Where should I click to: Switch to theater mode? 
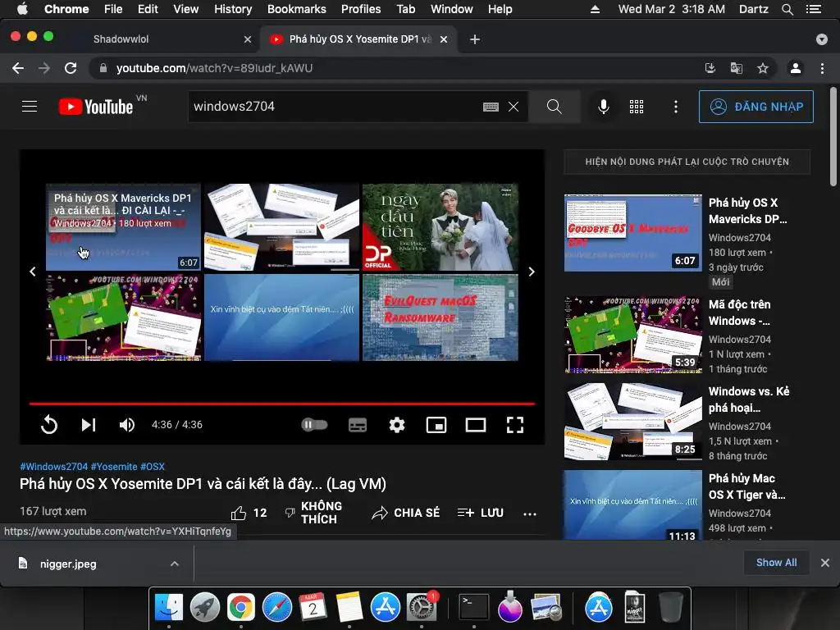[476, 425]
